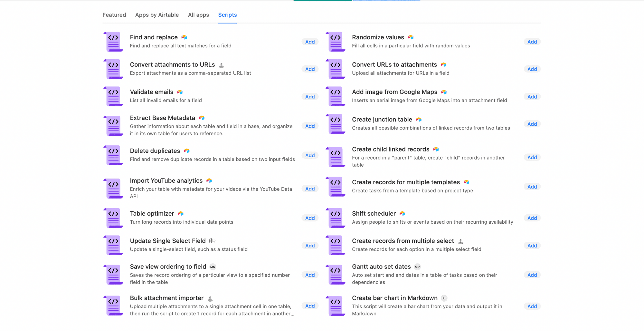
Task: Add the Update Single Select Field script
Action: tap(310, 246)
